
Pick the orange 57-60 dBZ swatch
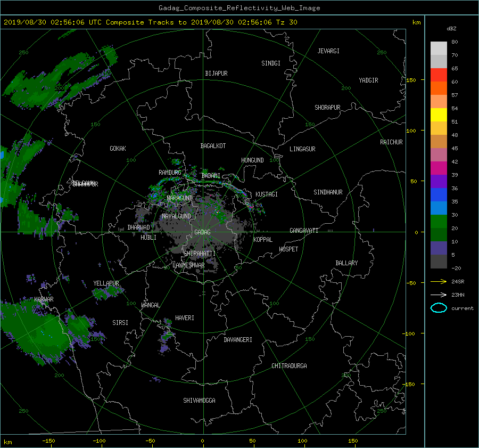439,88
